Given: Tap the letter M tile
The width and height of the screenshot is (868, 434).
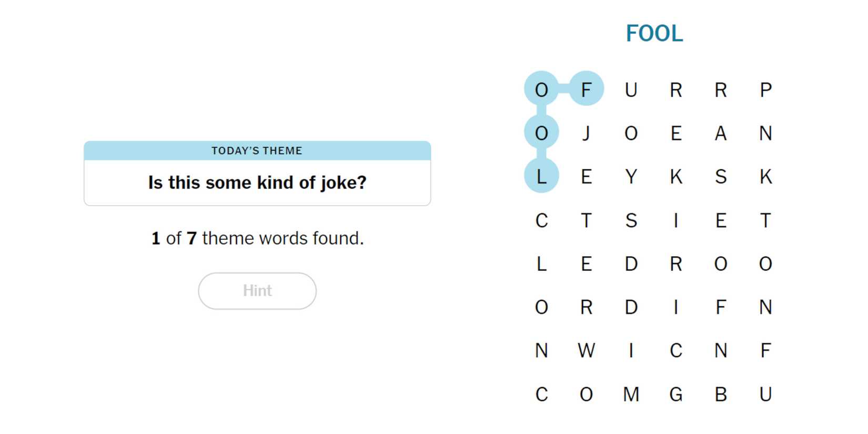Looking at the screenshot, I should [x=631, y=394].
